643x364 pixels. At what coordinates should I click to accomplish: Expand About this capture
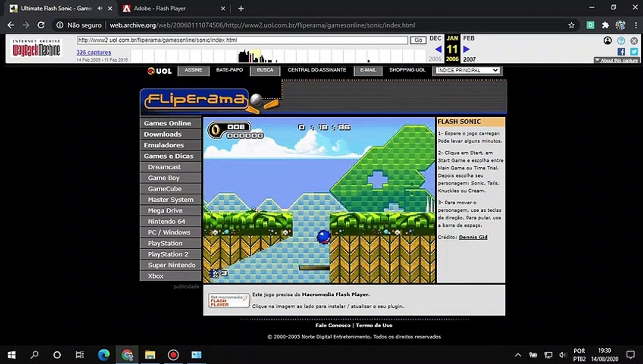616,60
